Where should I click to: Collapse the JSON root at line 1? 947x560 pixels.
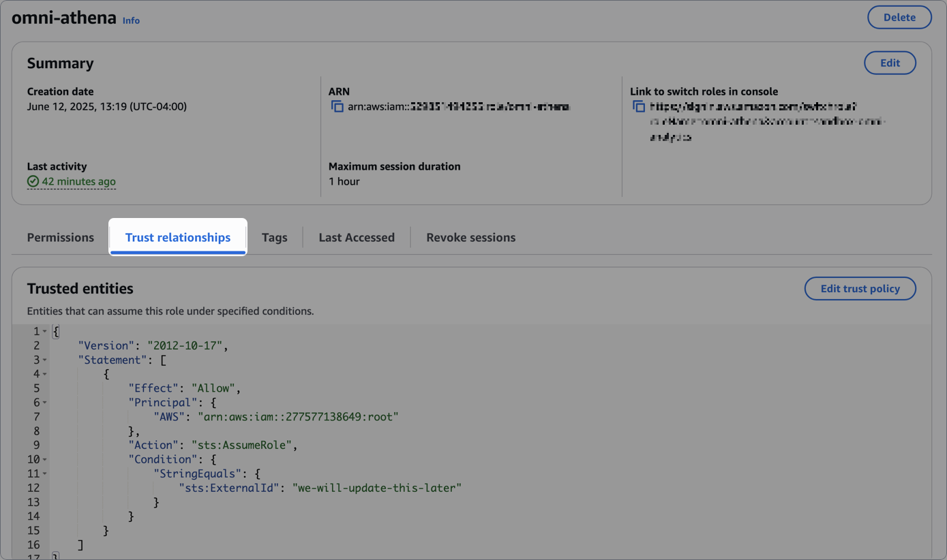click(x=45, y=332)
